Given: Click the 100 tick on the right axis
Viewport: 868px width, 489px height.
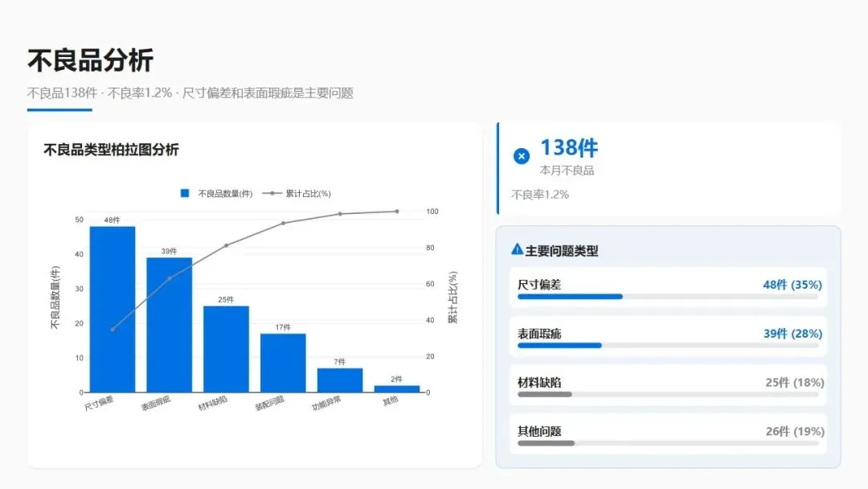Looking at the screenshot, I should pyautogui.click(x=432, y=212).
